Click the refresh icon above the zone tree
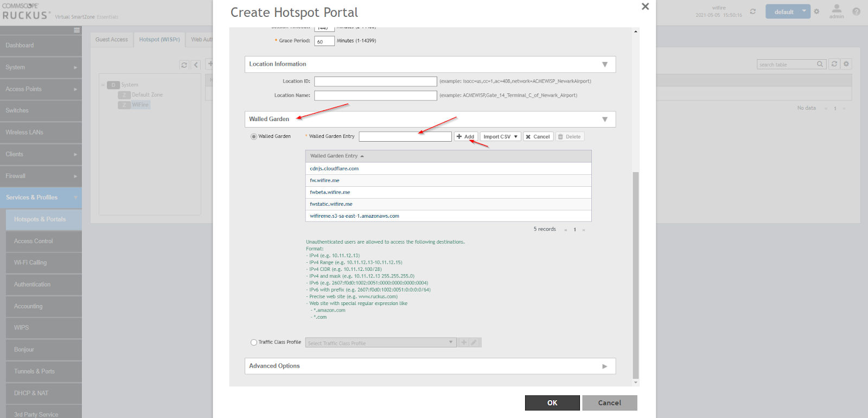The width and height of the screenshot is (868, 418). [184, 65]
